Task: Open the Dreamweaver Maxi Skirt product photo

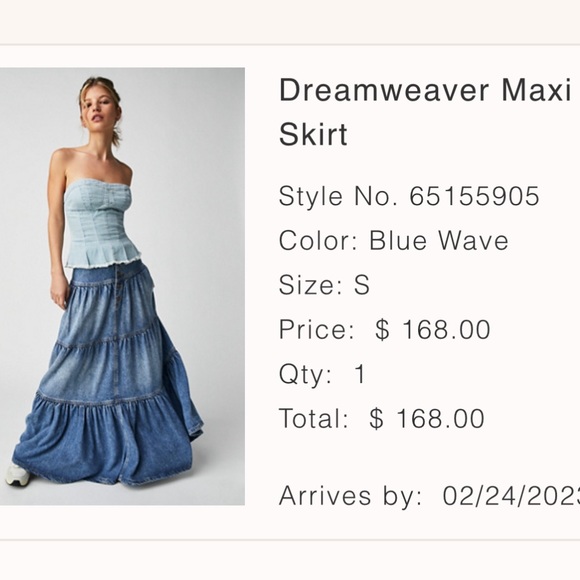Action: point(122,286)
